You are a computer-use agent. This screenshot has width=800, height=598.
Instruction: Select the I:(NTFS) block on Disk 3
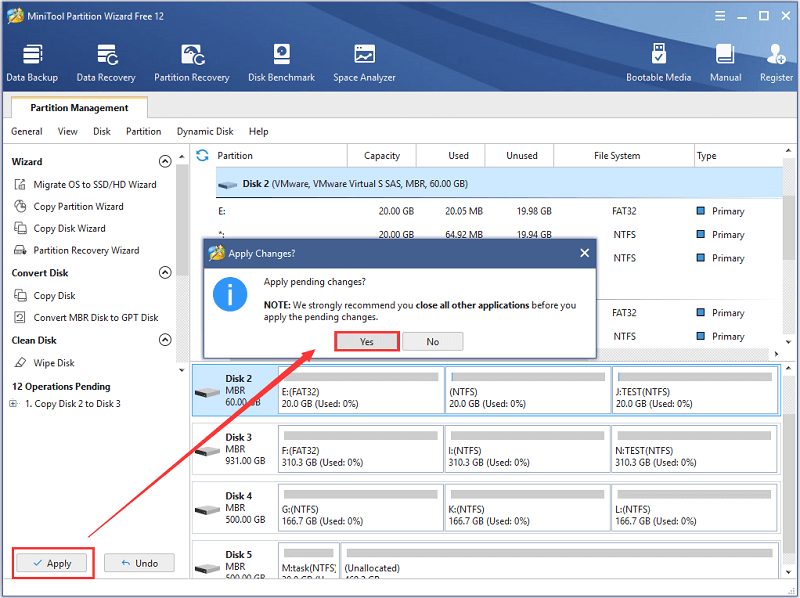click(x=528, y=449)
